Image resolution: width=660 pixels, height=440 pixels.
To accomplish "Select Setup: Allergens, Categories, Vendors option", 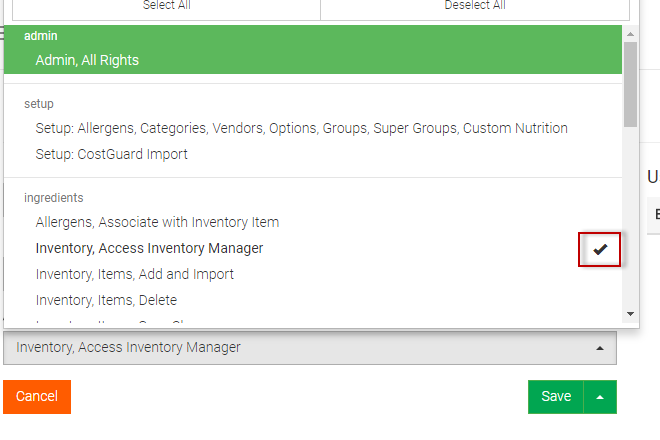I will [x=301, y=128].
